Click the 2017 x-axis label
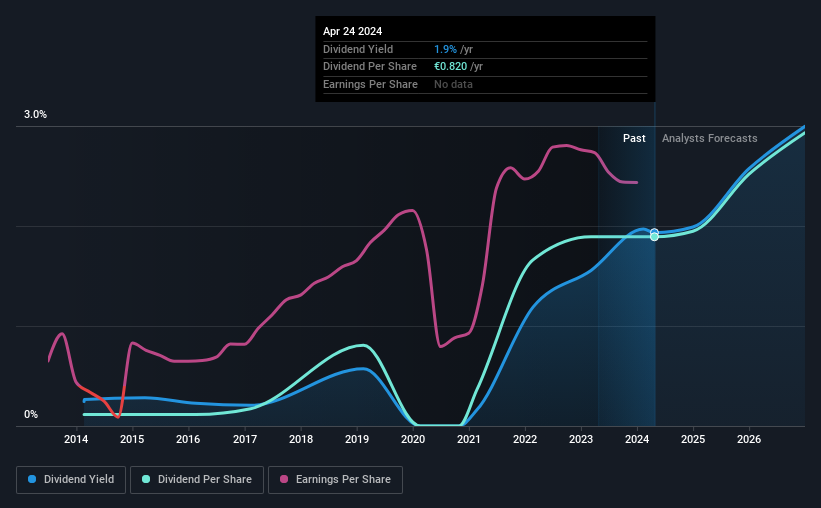Screen dimensions: 821x508 point(245,439)
